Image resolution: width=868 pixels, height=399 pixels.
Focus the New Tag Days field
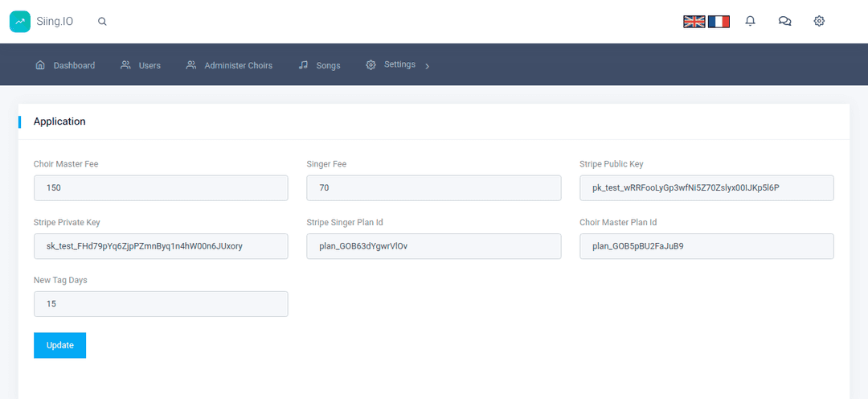click(x=161, y=304)
